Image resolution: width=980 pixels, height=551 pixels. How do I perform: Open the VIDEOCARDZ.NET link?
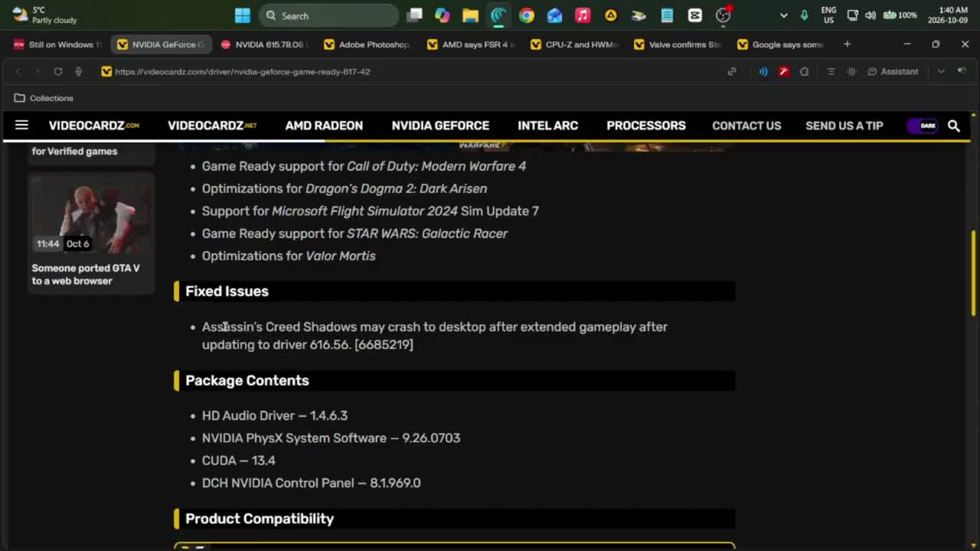coord(212,126)
